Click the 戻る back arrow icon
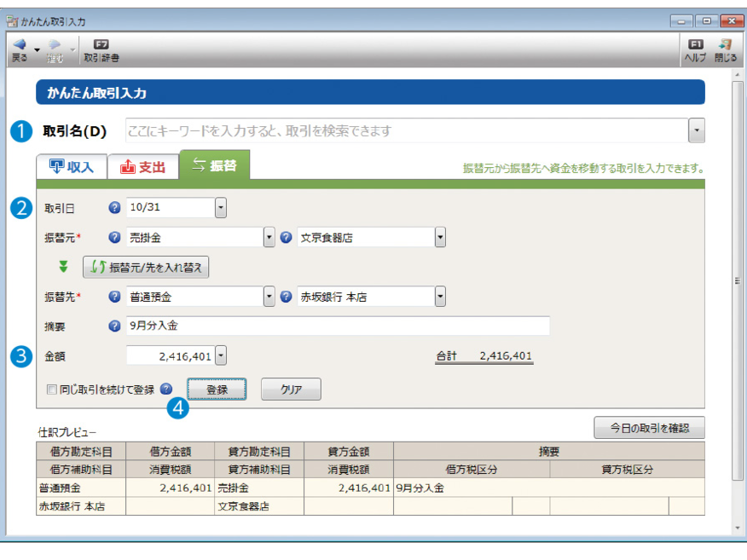Viewport: 747px width, 560px height. (x=19, y=44)
